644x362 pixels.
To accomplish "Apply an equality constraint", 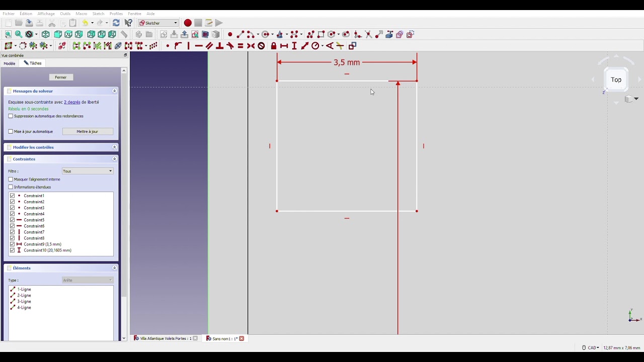I will [x=240, y=46].
